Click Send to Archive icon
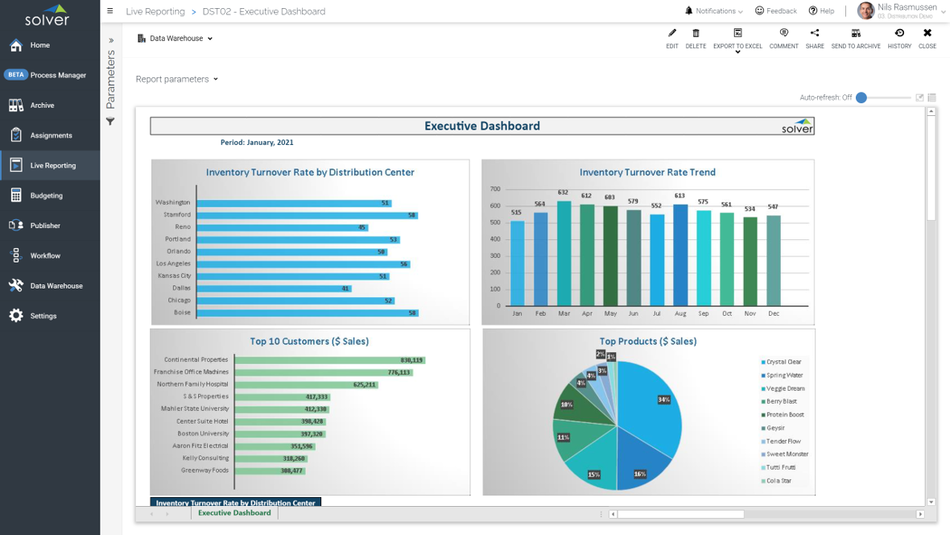Screen dimensions: 950x535 (x=856, y=34)
